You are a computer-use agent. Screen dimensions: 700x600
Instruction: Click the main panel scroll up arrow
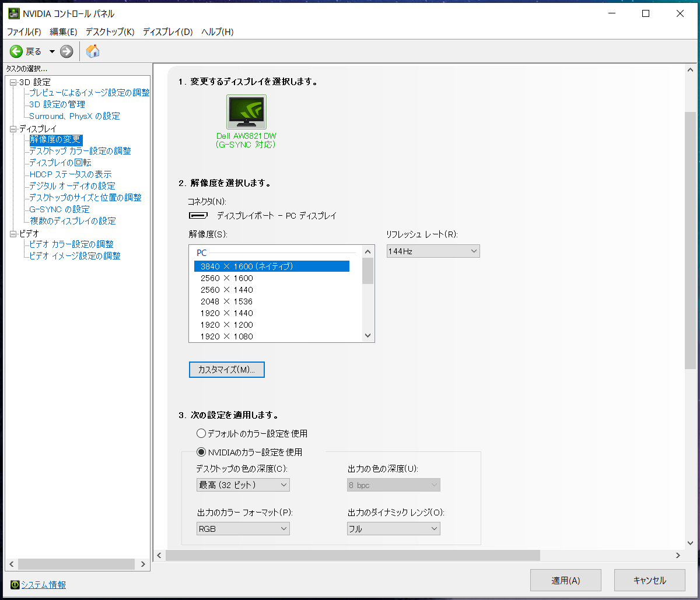690,69
